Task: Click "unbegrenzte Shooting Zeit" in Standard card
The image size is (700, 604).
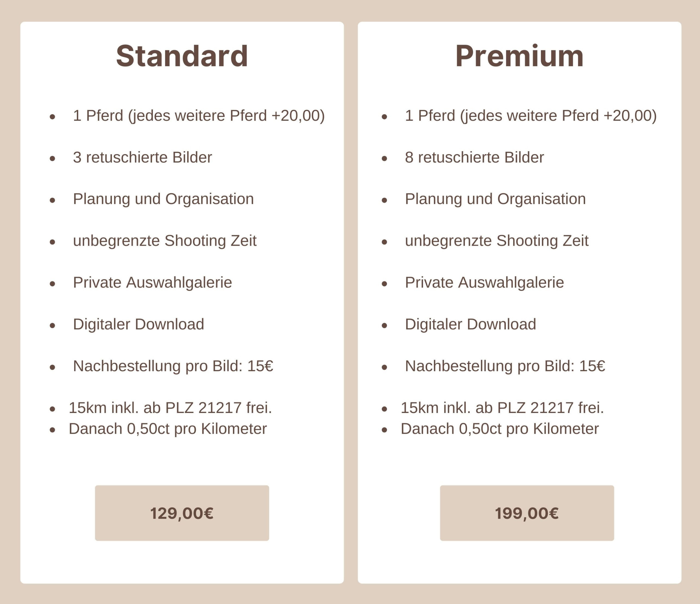Action: click(165, 241)
